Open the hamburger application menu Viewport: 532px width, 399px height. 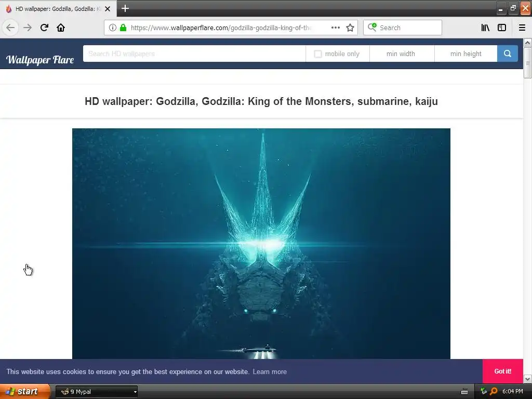pyautogui.click(x=522, y=28)
